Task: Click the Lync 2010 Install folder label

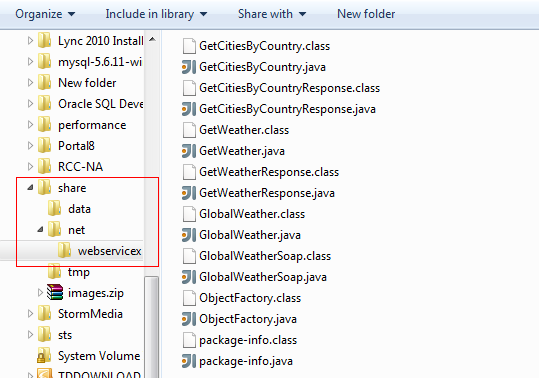Action: (x=100, y=41)
